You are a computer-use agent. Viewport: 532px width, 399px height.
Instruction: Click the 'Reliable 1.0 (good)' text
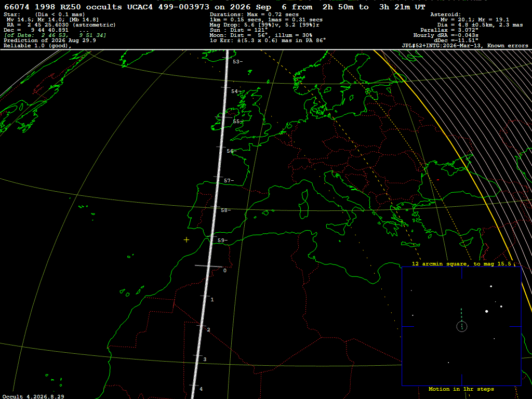37,46
